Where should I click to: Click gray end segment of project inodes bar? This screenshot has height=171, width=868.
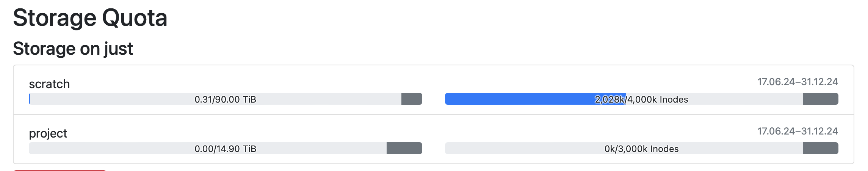click(820, 148)
